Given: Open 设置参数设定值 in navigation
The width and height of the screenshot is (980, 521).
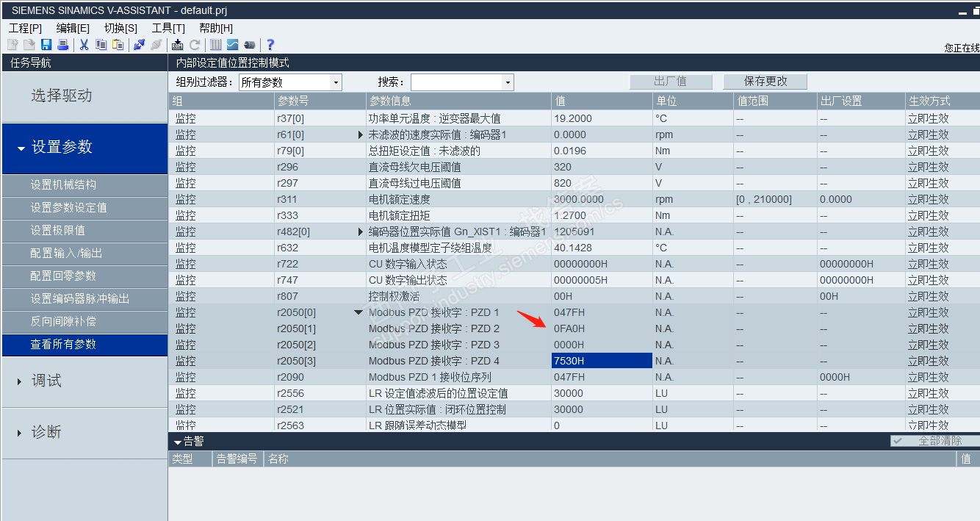Looking at the screenshot, I should pyautogui.click(x=84, y=207).
